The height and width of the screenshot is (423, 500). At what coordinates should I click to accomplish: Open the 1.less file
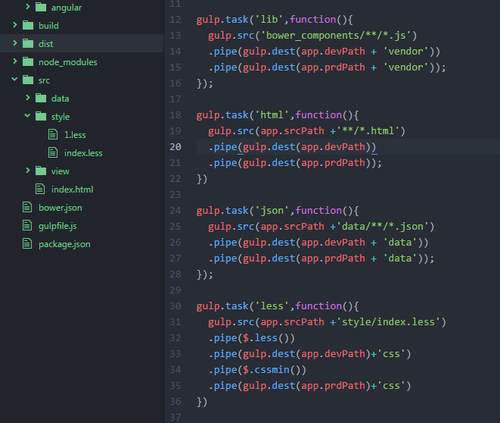(x=75, y=135)
